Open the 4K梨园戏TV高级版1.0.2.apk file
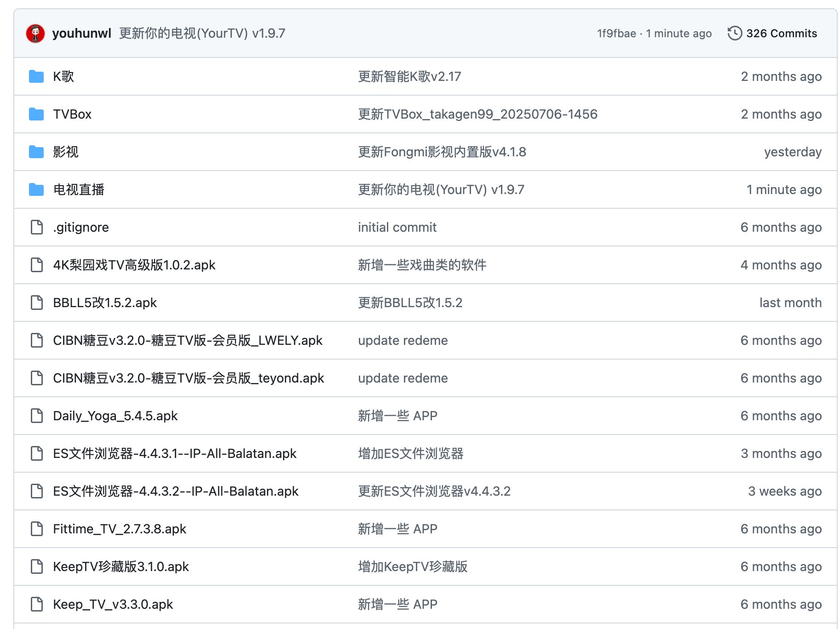The height and width of the screenshot is (629, 840). point(134,265)
